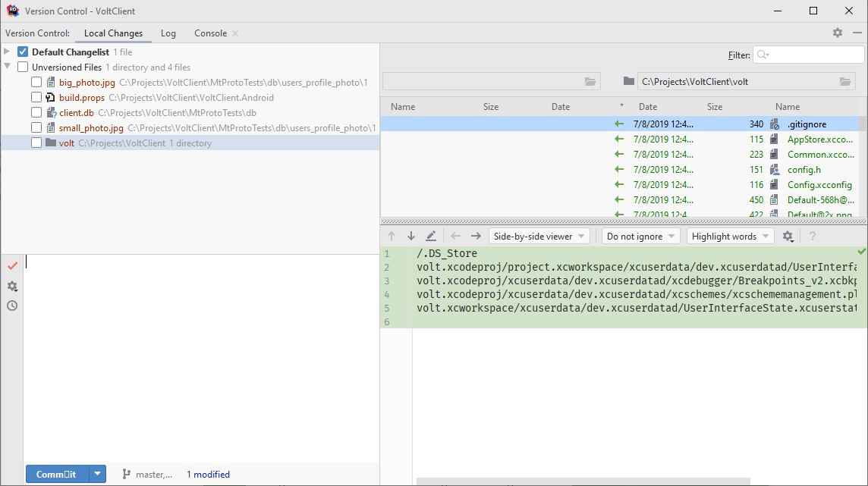This screenshot has width=868, height=486.
Task: Click the pencil edit source icon
Action: [x=431, y=237]
